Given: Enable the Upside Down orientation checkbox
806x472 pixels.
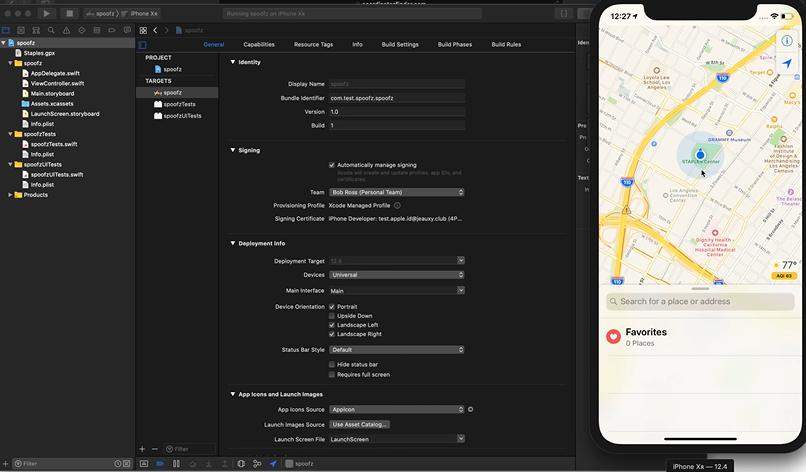Looking at the screenshot, I should [332, 316].
